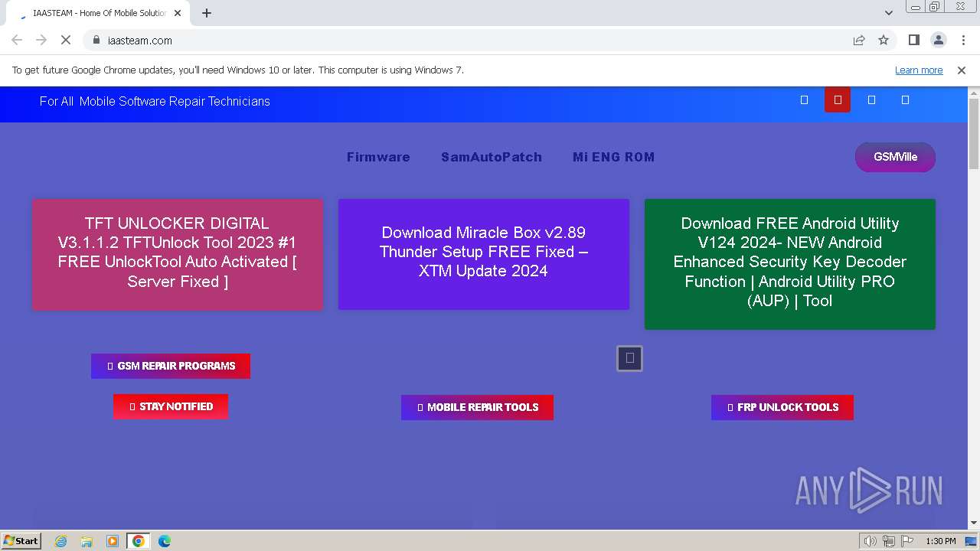Click the small dark square icon button
This screenshot has width=980, height=551.
[629, 357]
